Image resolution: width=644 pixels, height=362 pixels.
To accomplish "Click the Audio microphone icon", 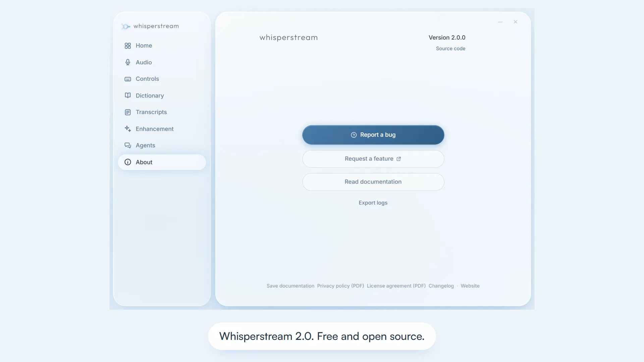I will click(128, 62).
